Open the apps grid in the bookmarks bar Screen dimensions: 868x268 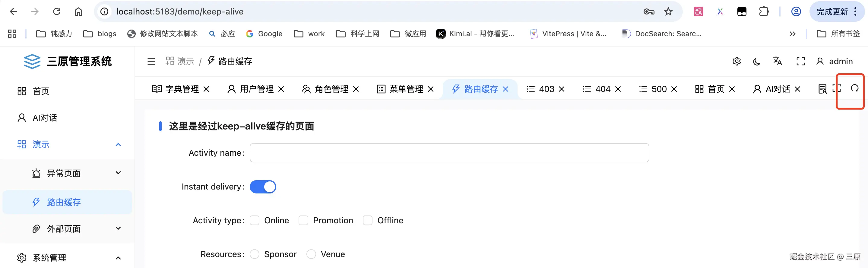(12, 34)
